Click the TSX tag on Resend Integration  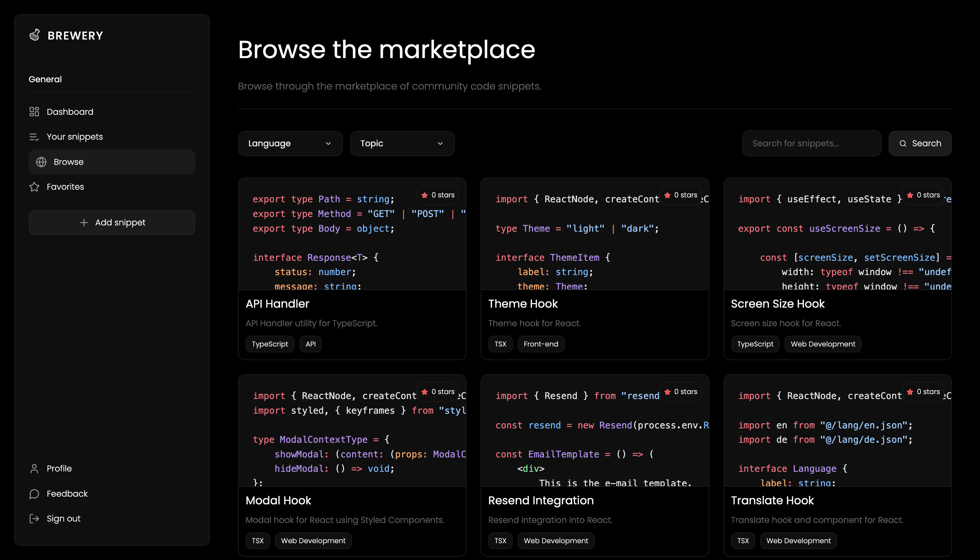pyautogui.click(x=500, y=540)
